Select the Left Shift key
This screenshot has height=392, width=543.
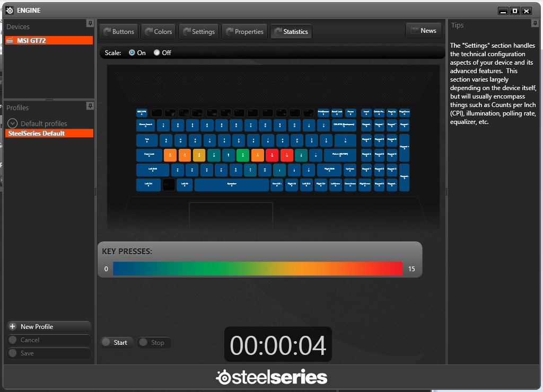click(x=153, y=170)
